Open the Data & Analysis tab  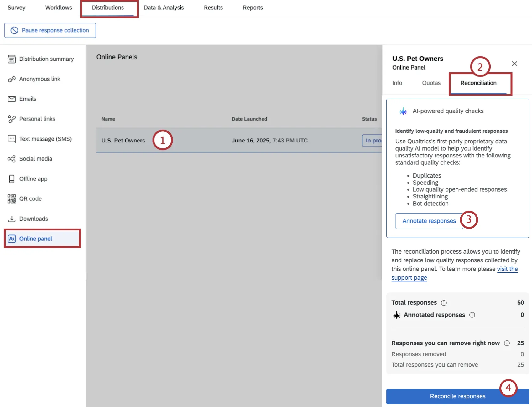coord(164,8)
